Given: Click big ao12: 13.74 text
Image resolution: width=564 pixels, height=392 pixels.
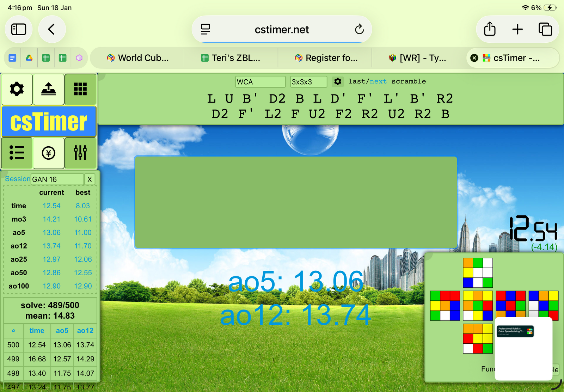Looking at the screenshot, I should (x=295, y=315).
